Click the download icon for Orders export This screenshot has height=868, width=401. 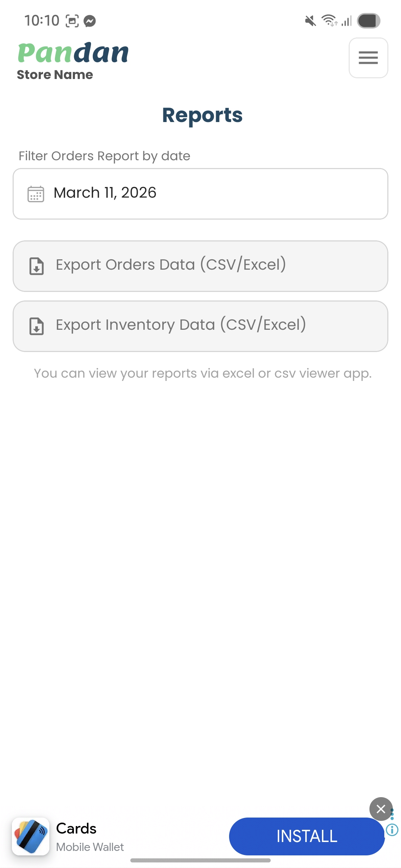click(x=36, y=266)
